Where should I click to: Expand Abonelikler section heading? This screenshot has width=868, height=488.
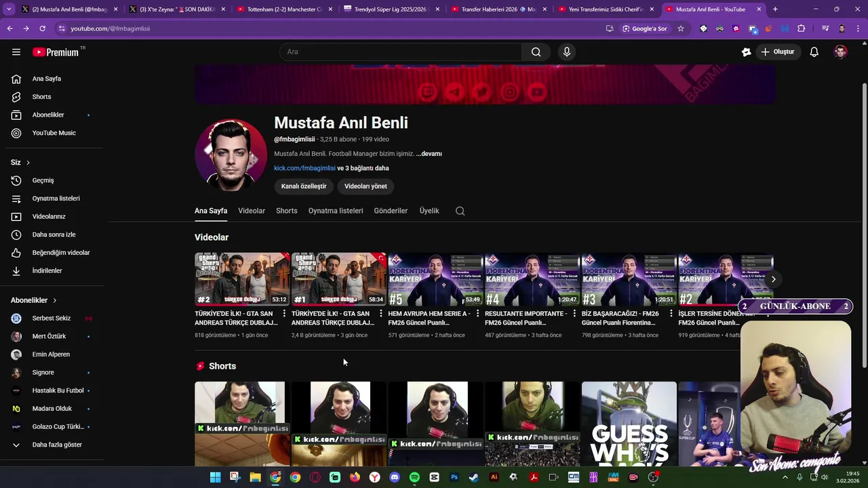pos(34,300)
